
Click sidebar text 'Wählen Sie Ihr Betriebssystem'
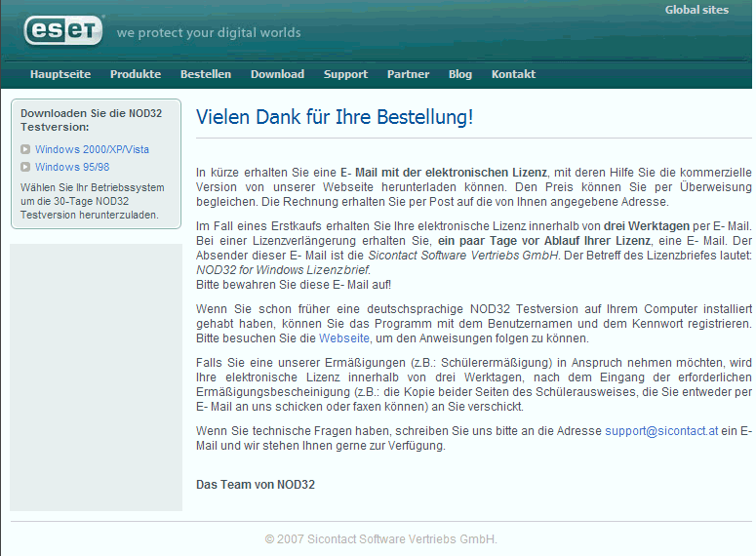pos(93,187)
